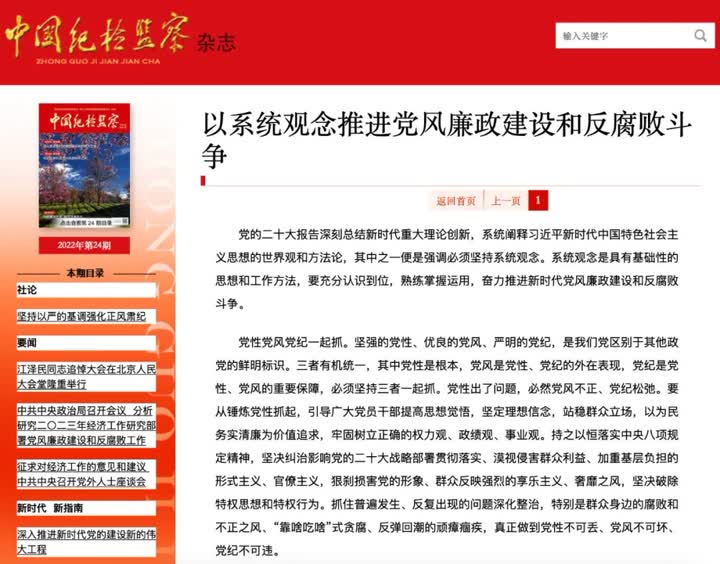Open 征求对经济工作的意见和建议 article link
720x564 pixels.
click(83, 474)
